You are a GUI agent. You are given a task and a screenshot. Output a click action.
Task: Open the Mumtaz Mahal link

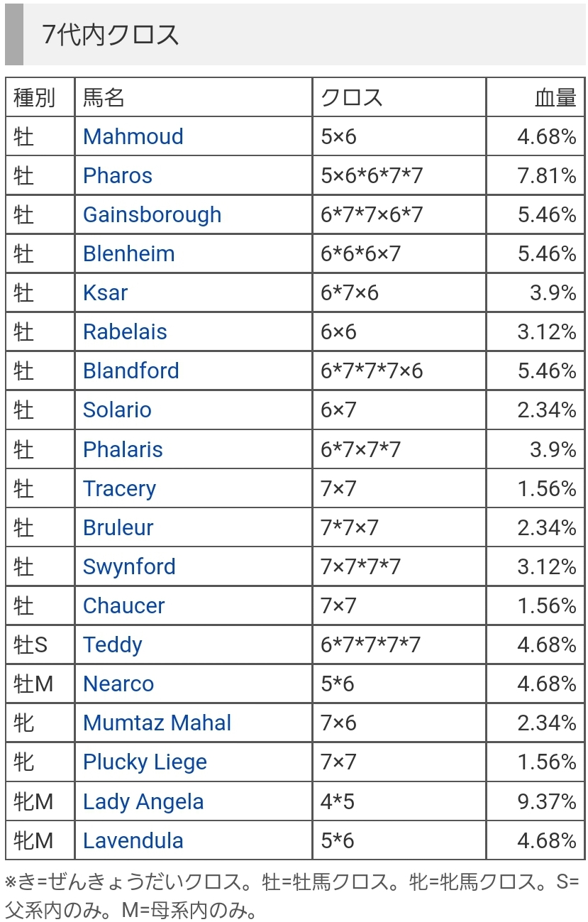(x=157, y=723)
